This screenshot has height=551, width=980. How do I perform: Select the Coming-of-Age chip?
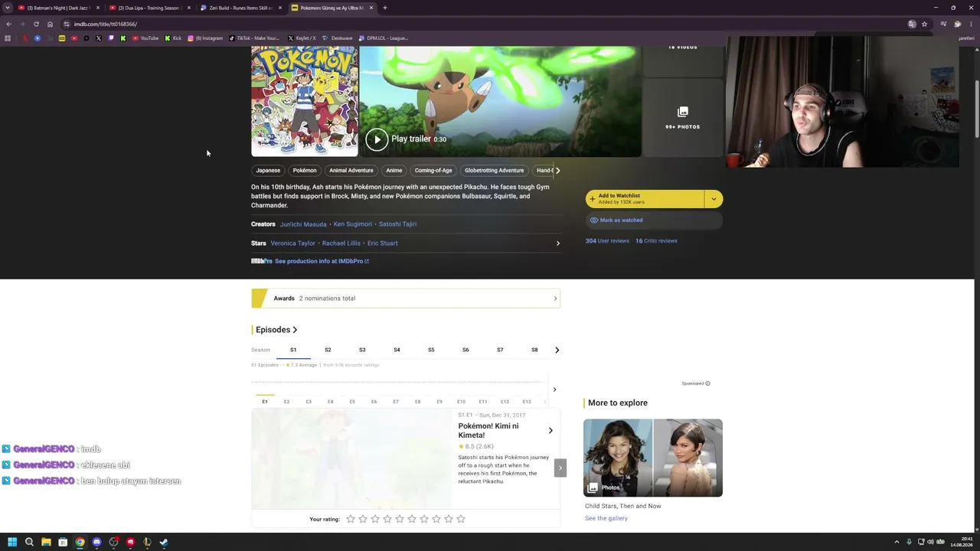point(433,171)
